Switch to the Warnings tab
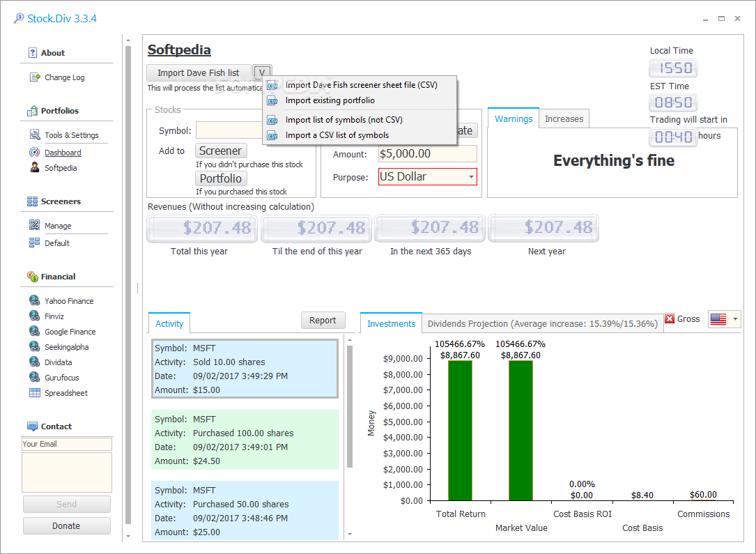Image resolution: width=756 pixels, height=554 pixels. [514, 118]
